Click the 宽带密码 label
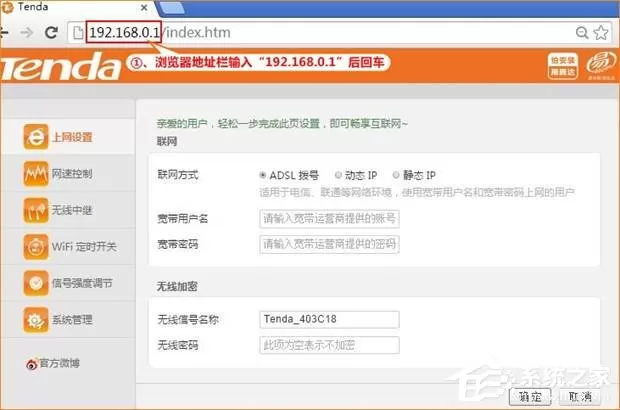The image size is (620, 410). (x=178, y=244)
